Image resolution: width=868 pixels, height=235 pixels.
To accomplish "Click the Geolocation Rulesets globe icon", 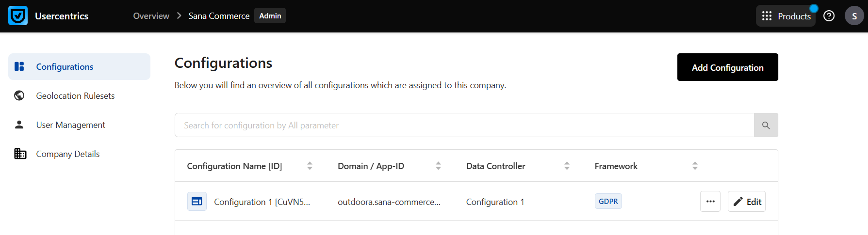I will pos(19,96).
